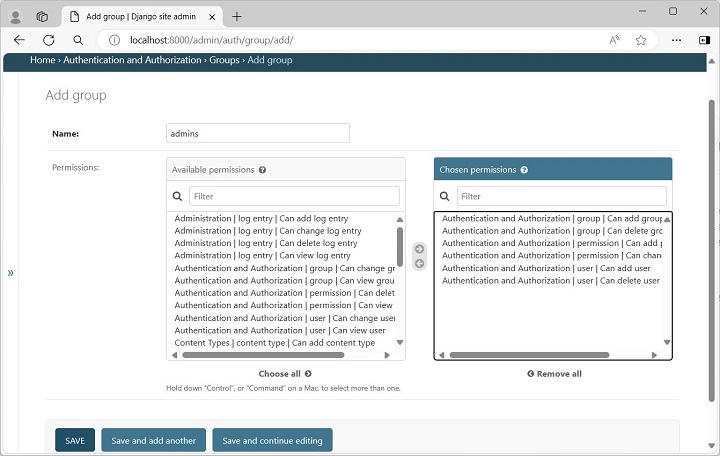Image resolution: width=720 pixels, height=456 pixels.
Task: Expand the collapsed navigation sidebar
Action: 10,272
